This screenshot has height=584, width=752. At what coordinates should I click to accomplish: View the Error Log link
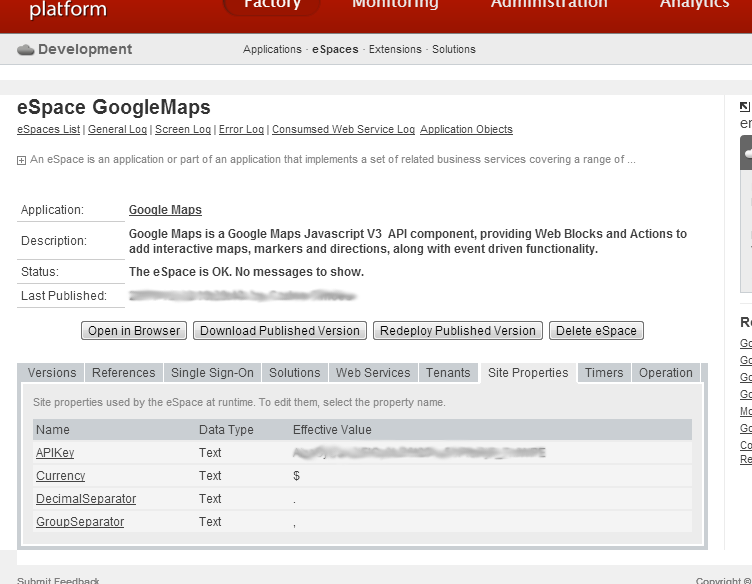pyautogui.click(x=241, y=130)
